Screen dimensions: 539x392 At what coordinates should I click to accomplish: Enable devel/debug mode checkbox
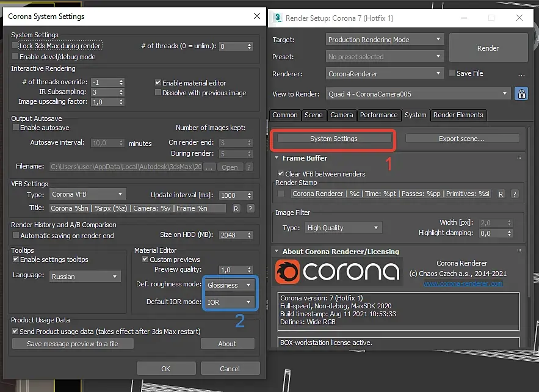(15, 56)
